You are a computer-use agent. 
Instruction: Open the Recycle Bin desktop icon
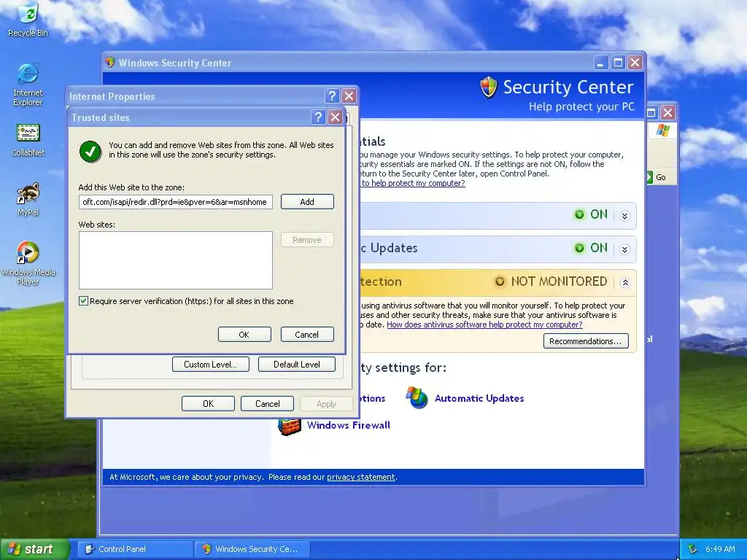pyautogui.click(x=28, y=19)
